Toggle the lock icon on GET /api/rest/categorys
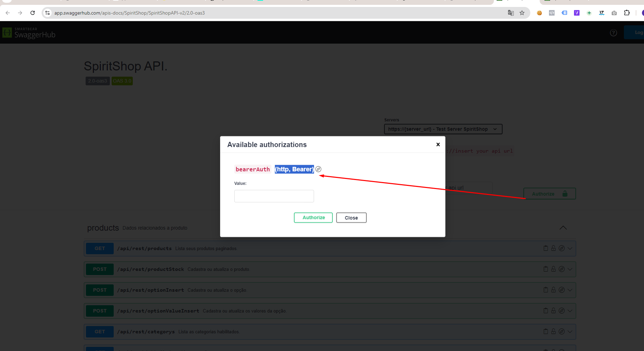Image resolution: width=644 pixels, height=351 pixels. [x=554, y=332]
